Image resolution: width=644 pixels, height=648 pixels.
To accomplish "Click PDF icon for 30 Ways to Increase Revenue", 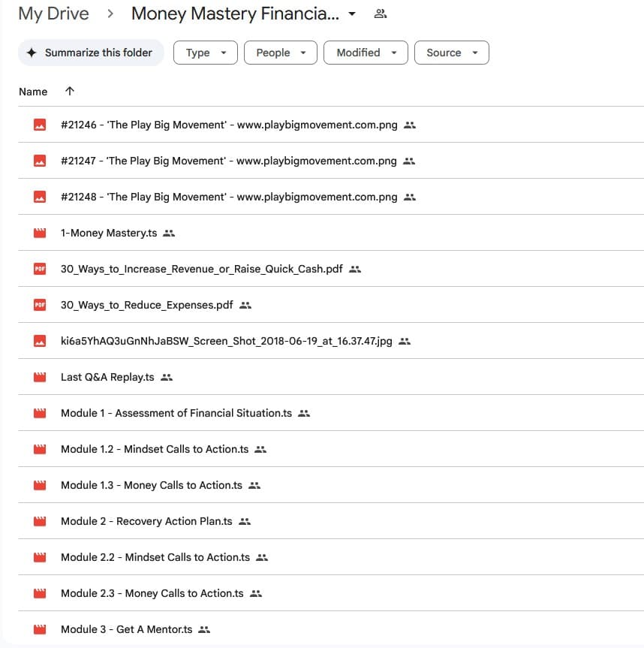I will (x=40, y=269).
